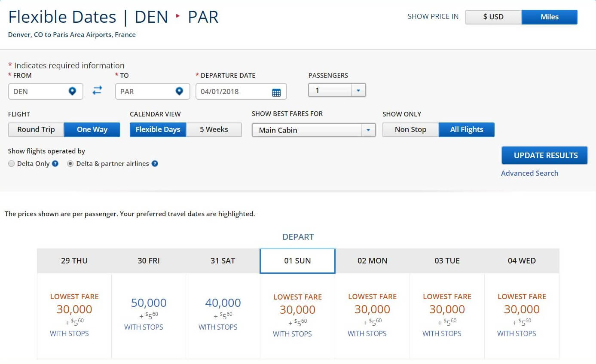Screen dimensions: 596x364
Task: Select the Round Trip flight option
Action: tap(36, 129)
